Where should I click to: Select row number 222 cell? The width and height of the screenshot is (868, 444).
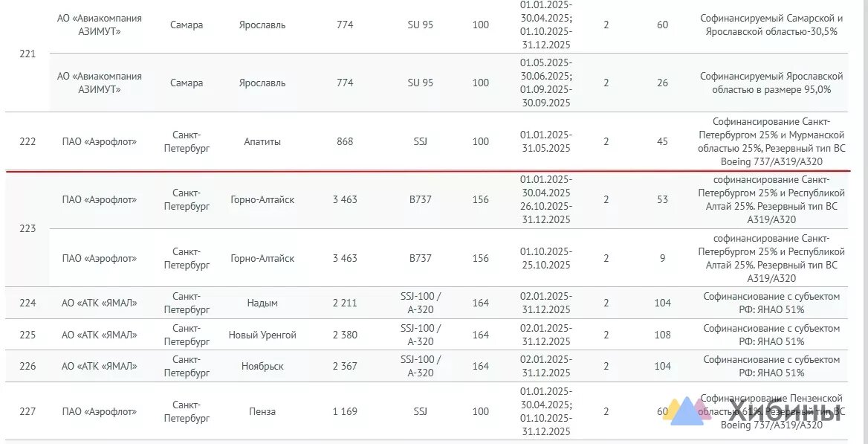(x=27, y=141)
